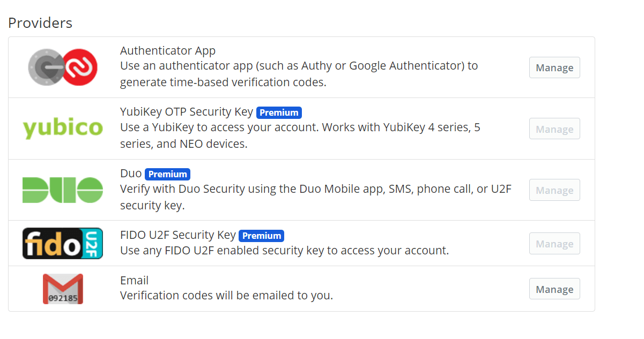Click the red Authy logo icon

click(80, 67)
